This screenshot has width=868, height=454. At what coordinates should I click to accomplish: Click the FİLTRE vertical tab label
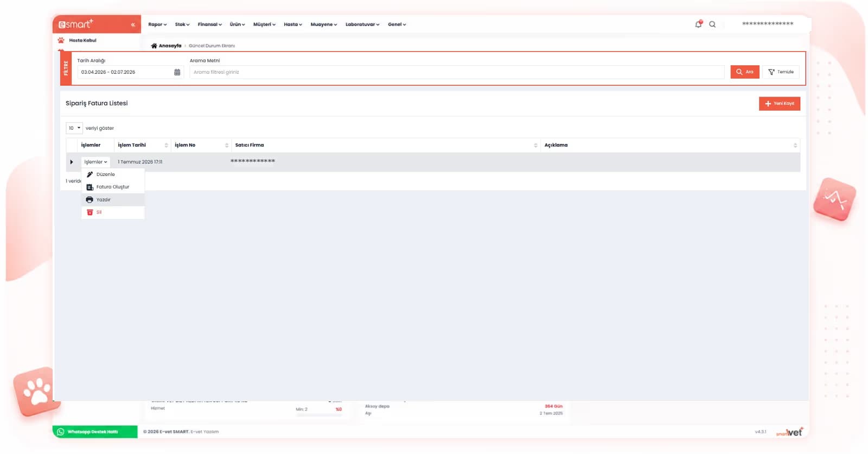tap(66, 68)
